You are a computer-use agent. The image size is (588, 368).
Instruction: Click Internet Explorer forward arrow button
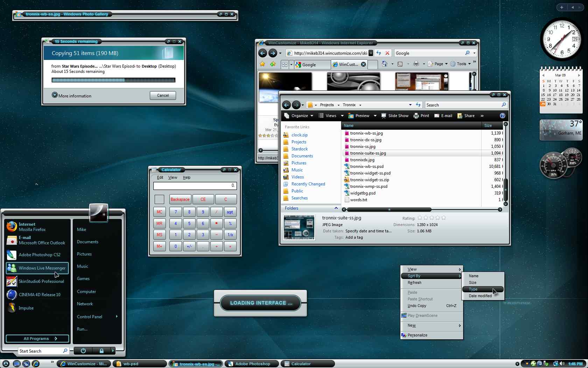pyautogui.click(x=273, y=53)
